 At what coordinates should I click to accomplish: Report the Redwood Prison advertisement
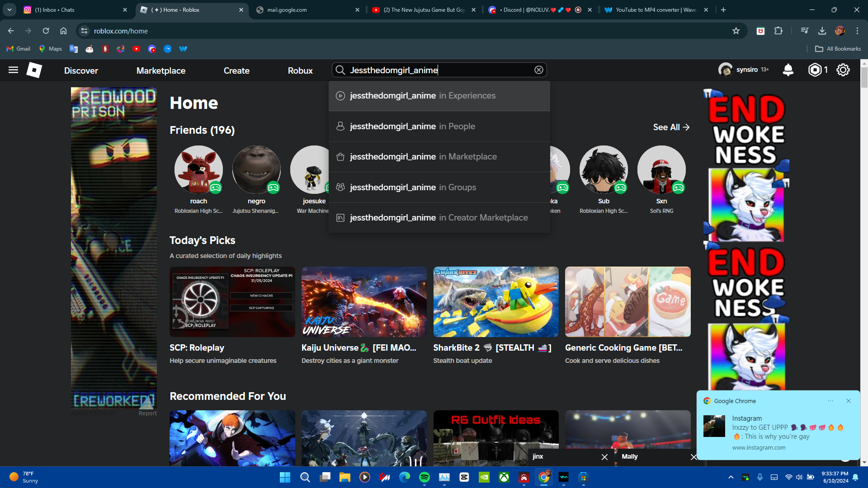(x=147, y=413)
